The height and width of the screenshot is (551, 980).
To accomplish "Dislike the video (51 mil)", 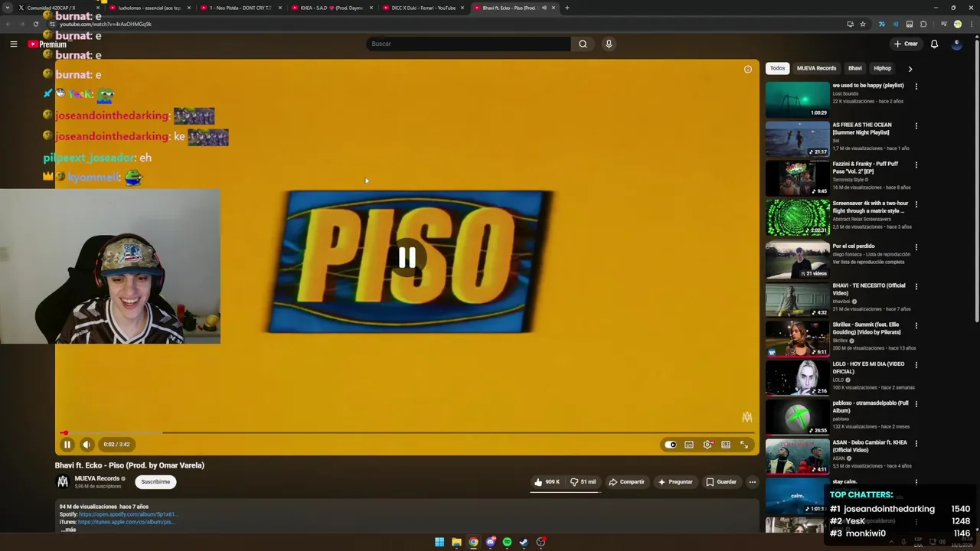I will coord(583,482).
